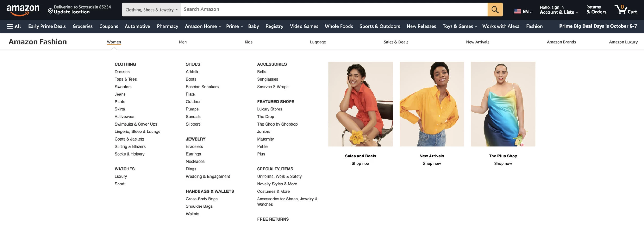
Task: Open Luxury under Watches
Action: coord(121,177)
